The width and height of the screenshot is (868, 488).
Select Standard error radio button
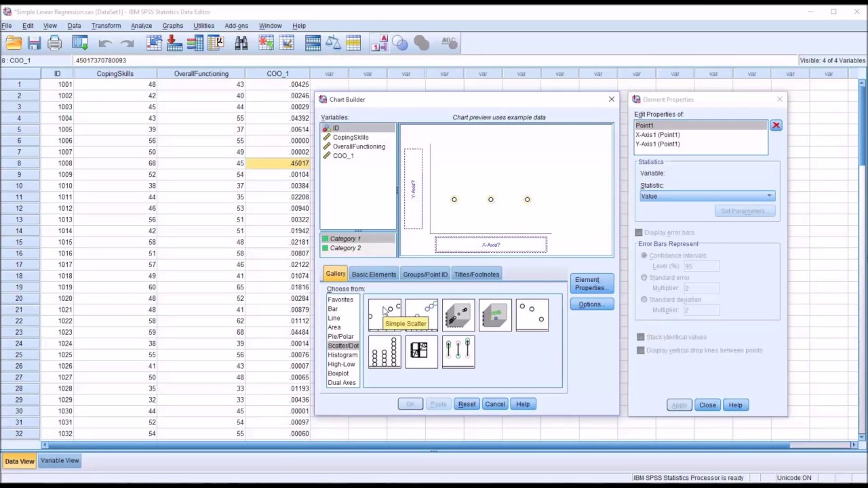[x=644, y=277]
